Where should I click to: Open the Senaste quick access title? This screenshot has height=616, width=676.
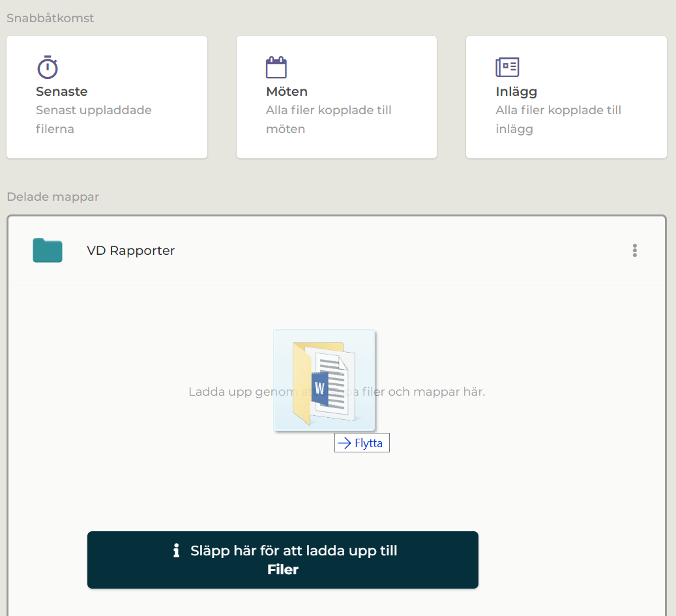pyautogui.click(x=62, y=92)
